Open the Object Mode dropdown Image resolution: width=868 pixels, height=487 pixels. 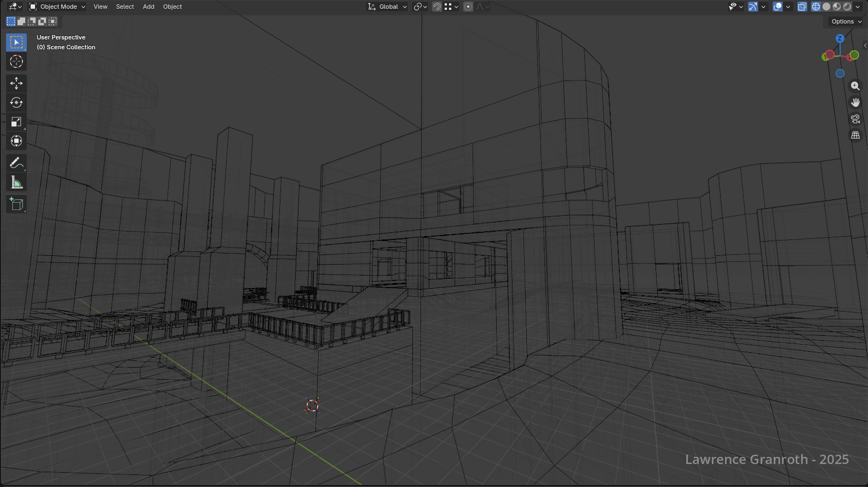pyautogui.click(x=58, y=7)
